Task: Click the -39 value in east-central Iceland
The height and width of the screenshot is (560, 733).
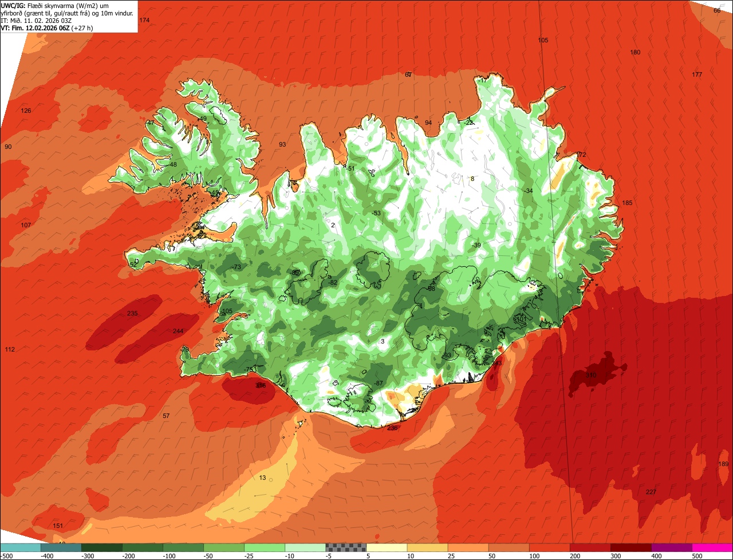Action: coord(476,245)
